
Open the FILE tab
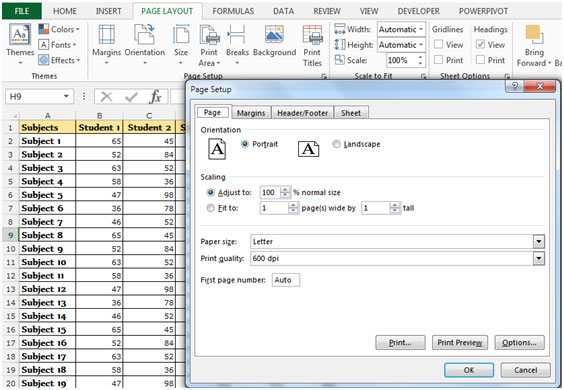pyautogui.click(x=22, y=11)
